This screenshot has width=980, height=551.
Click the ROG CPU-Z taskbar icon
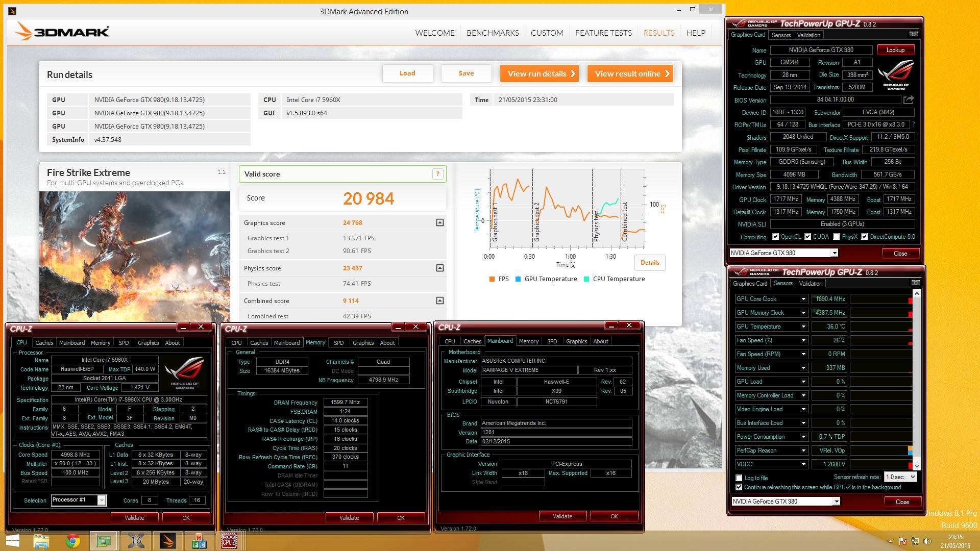pos(229,541)
